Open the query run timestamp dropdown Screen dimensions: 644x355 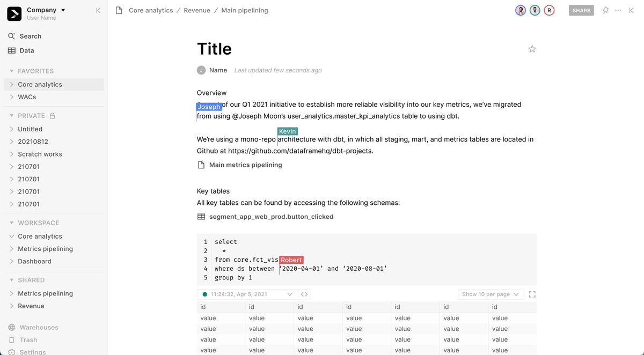(x=247, y=294)
